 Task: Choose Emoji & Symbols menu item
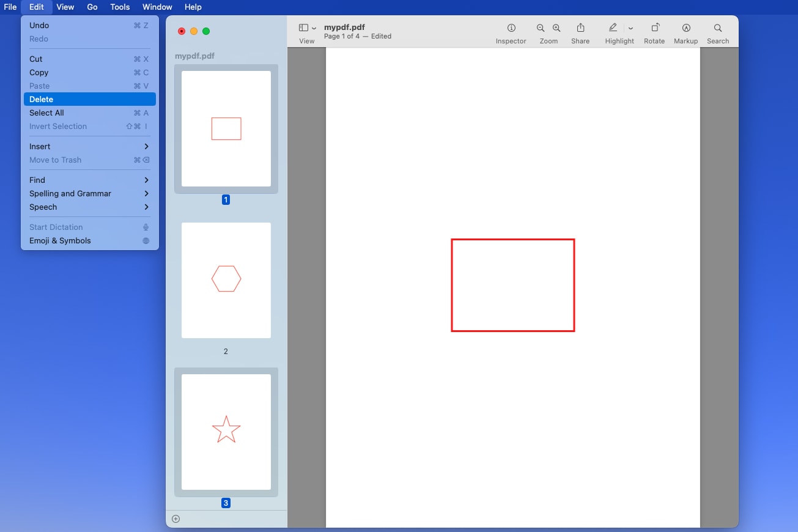pyautogui.click(x=89, y=240)
